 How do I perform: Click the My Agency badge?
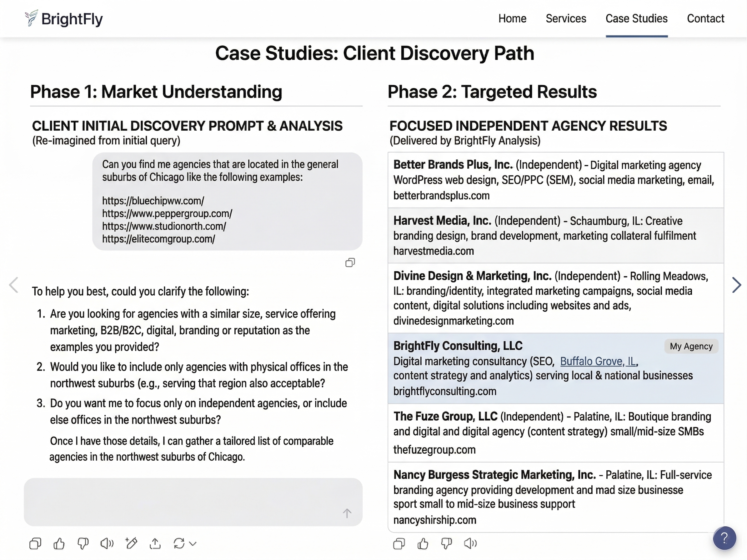click(x=691, y=346)
